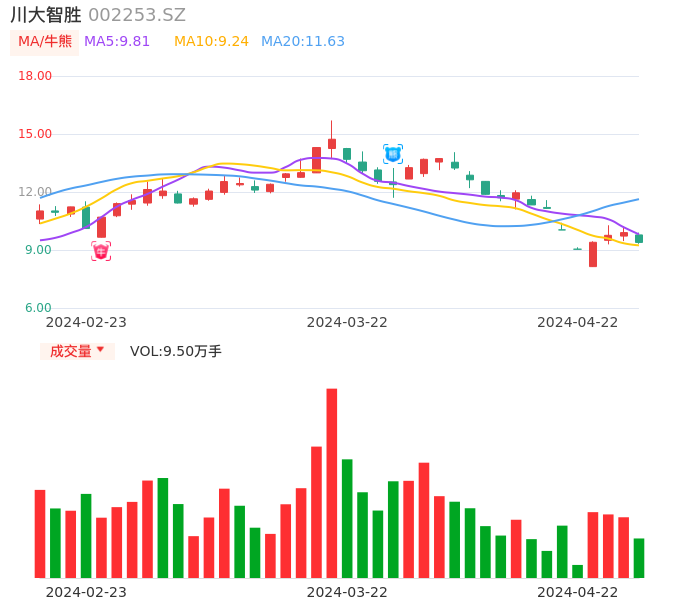Screen dimensions: 686x606
Task: Click the MA10:9.24 legend label
Action: [x=211, y=42]
